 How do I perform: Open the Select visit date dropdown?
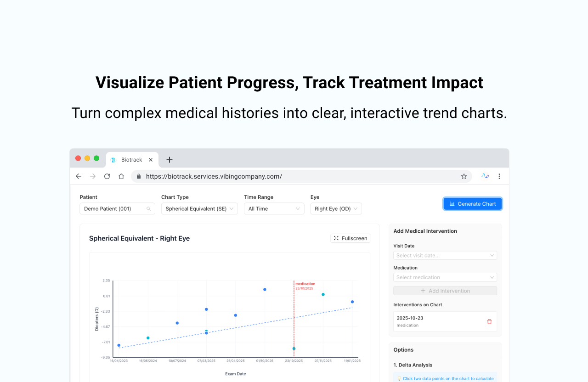445,255
